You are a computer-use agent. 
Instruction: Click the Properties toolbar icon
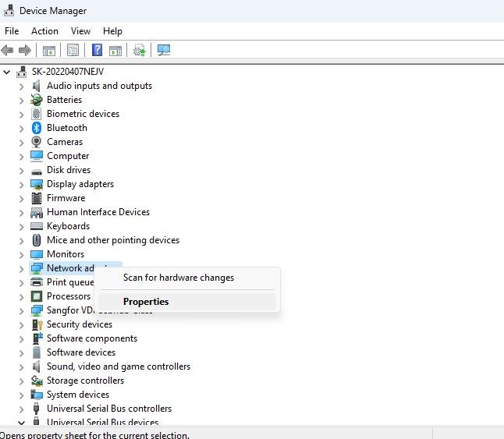pos(73,50)
